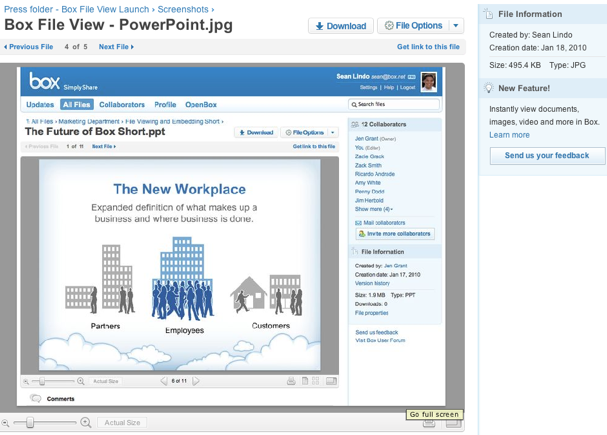
Task: Click 'Send us feedback' link in the screenshot
Action: [377, 332]
